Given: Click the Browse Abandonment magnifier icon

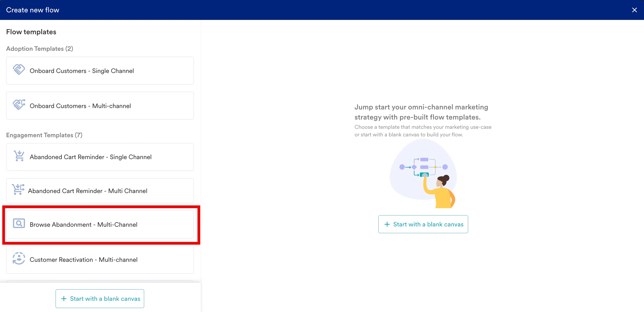Looking at the screenshot, I should click(19, 224).
